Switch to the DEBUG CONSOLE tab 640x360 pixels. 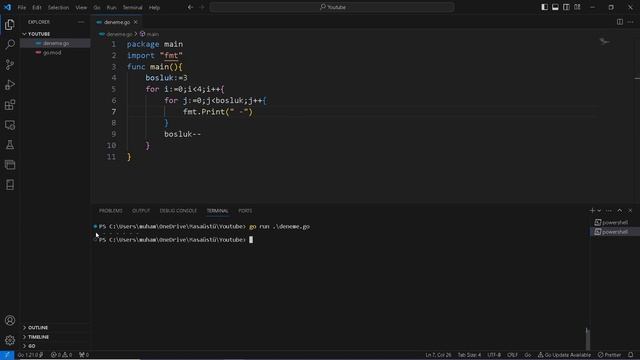tap(178, 211)
